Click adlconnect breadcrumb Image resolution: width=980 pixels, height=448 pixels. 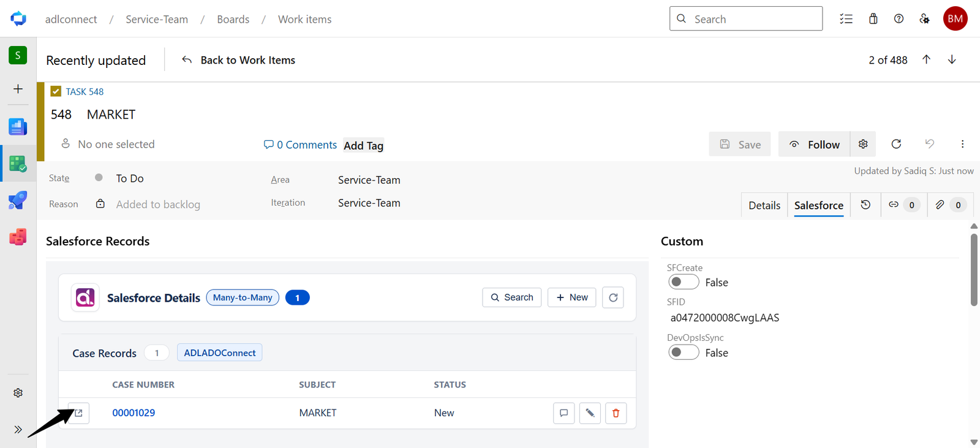pyautogui.click(x=71, y=19)
